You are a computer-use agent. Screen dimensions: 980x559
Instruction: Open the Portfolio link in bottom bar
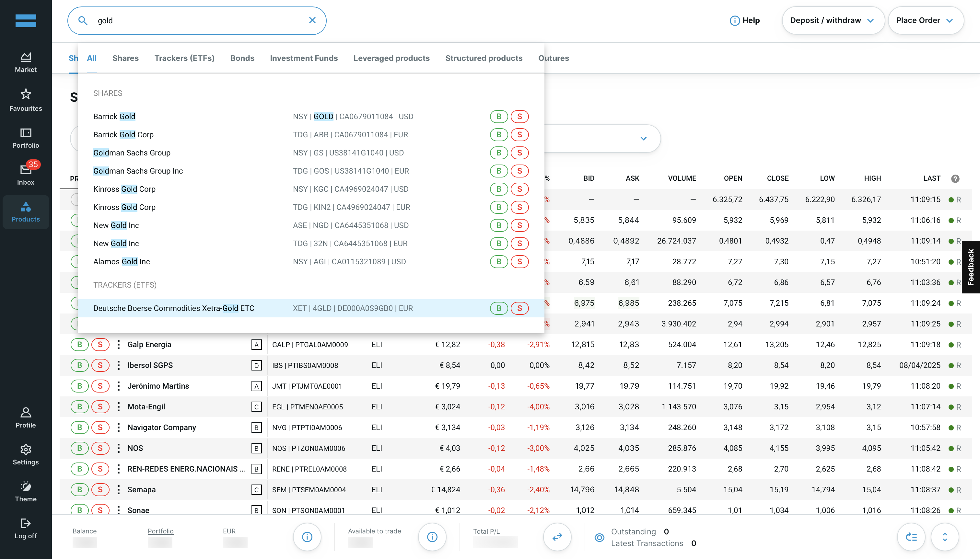tap(160, 531)
